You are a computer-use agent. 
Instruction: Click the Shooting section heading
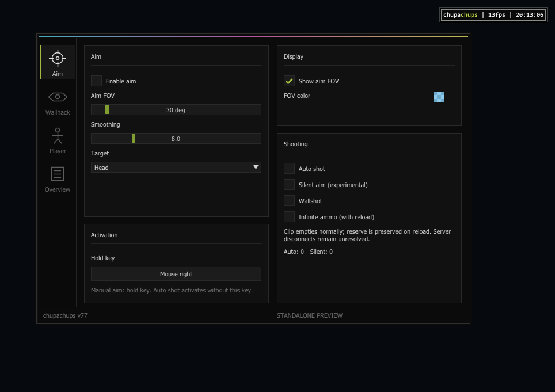click(x=295, y=144)
